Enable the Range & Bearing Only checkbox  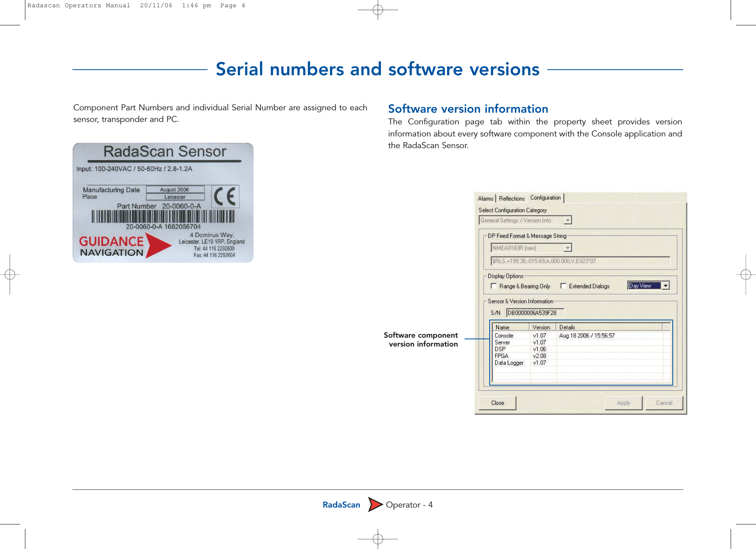point(494,286)
